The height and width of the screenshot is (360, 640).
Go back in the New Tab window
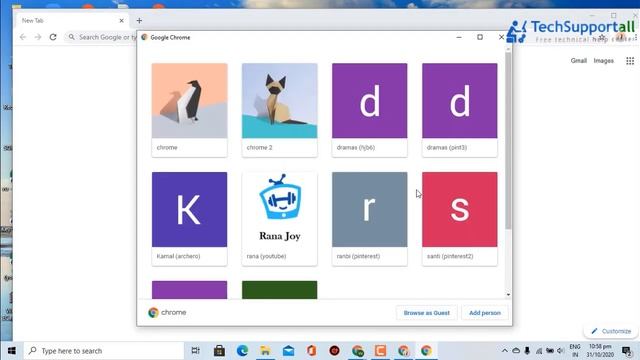(x=23, y=37)
